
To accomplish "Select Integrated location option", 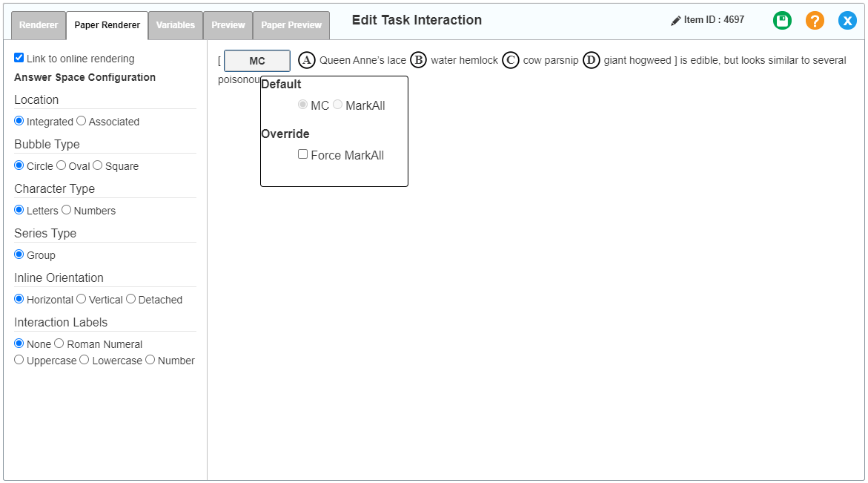I will coord(19,121).
